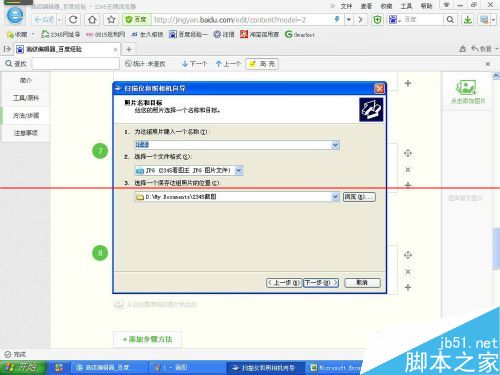Open the 百度经验 bookmark
The image size is (500, 375).
(188, 34)
